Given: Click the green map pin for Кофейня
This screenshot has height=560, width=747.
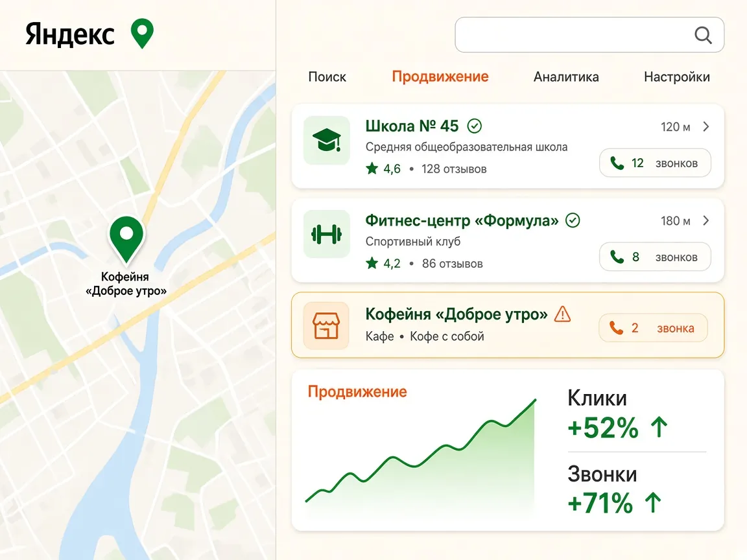Looking at the screenshot, I should [126, 240].
